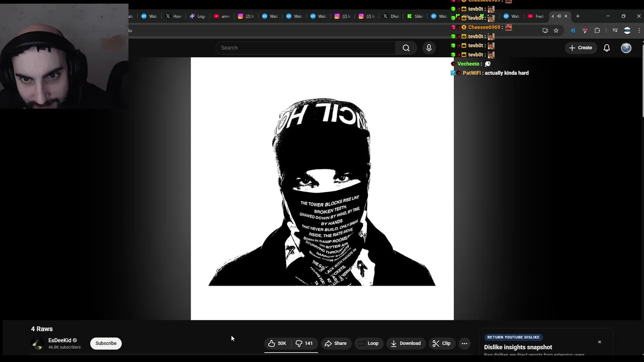Click the 46.8K subscribers text

click(x=64, y=347)
